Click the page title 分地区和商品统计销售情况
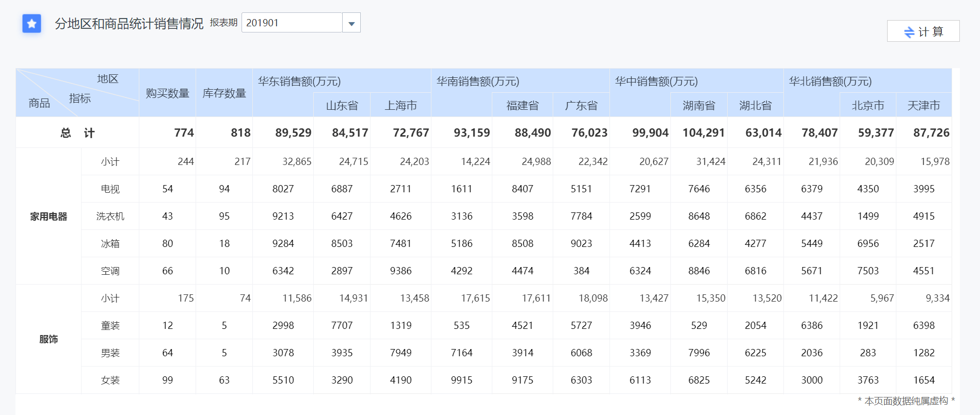 coord(129,24)
